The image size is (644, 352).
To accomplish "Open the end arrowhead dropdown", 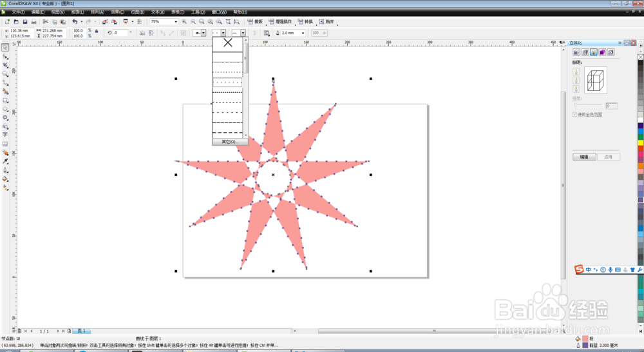I will click(243, 33).
